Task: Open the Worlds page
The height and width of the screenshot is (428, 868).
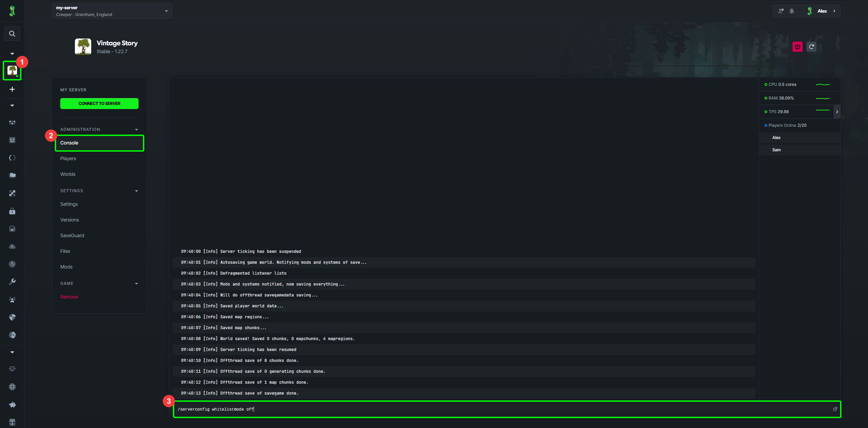Action: [68, 174]
